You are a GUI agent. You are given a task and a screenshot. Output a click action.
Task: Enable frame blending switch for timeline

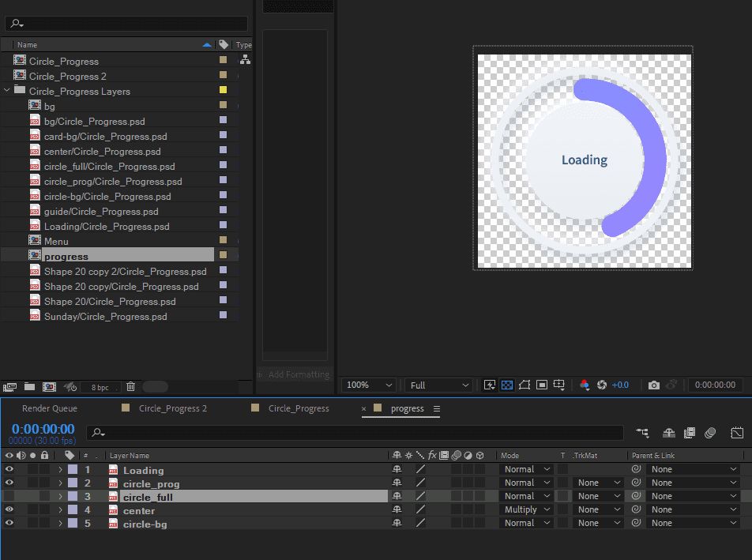(689, 433)
